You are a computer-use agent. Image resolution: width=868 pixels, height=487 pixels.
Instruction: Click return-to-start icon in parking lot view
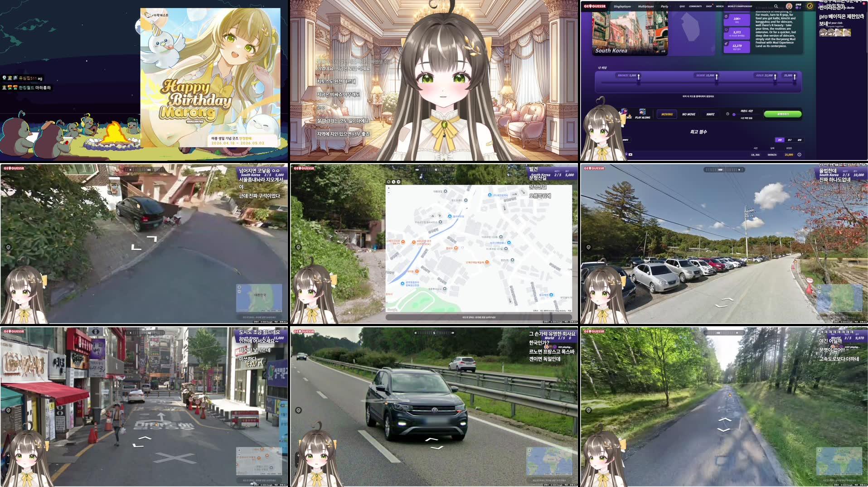click(588, 247)
